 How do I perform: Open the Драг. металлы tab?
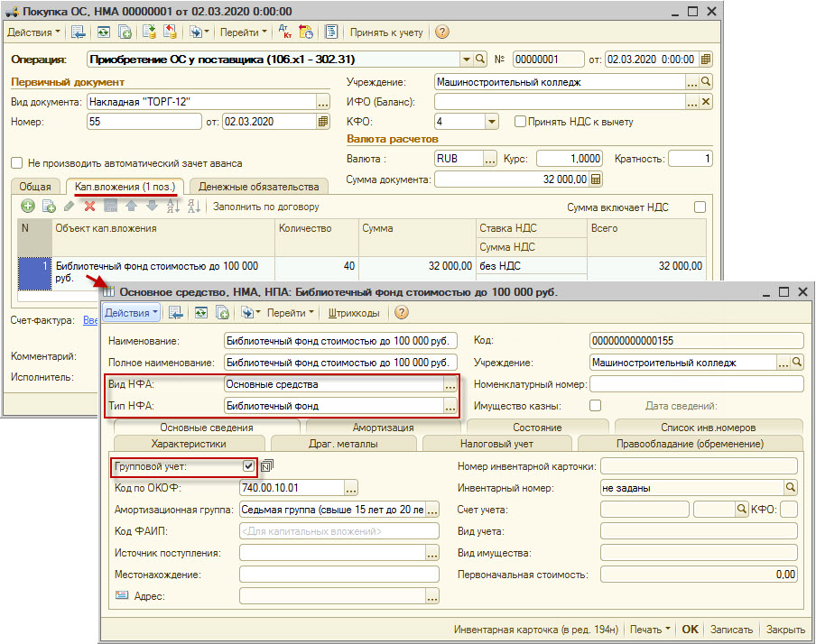point(343,444)
